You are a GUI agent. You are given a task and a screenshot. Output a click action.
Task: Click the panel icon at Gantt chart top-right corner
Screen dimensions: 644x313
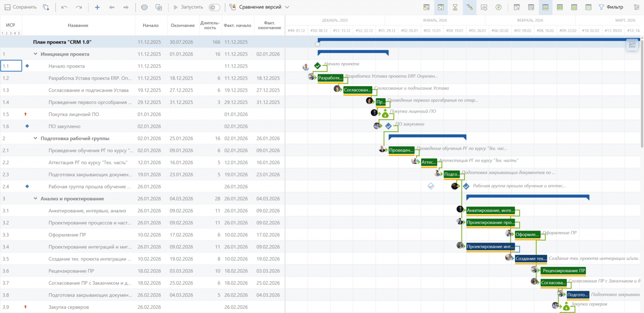tap(632, 45)
